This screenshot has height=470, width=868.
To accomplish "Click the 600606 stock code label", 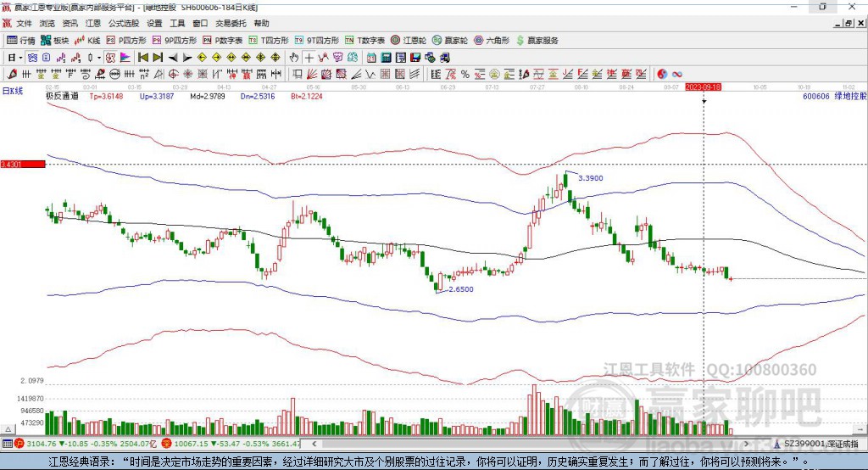I will click(x=816, y=97).
